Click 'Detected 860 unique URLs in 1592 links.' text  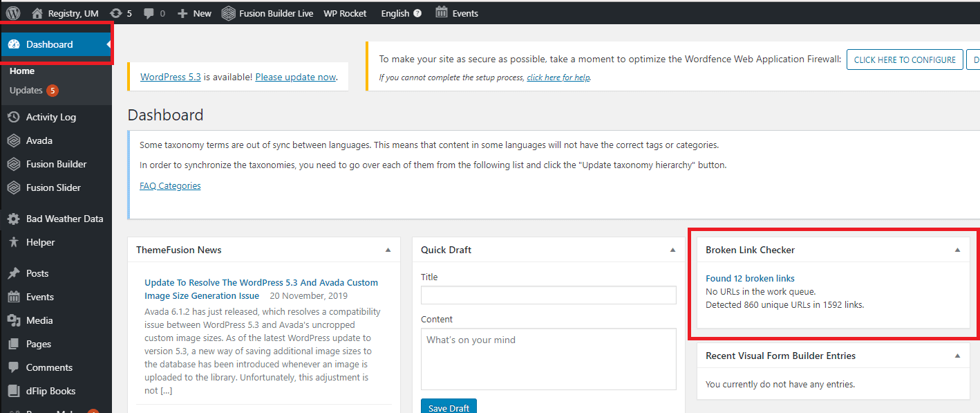coord(784,304)
